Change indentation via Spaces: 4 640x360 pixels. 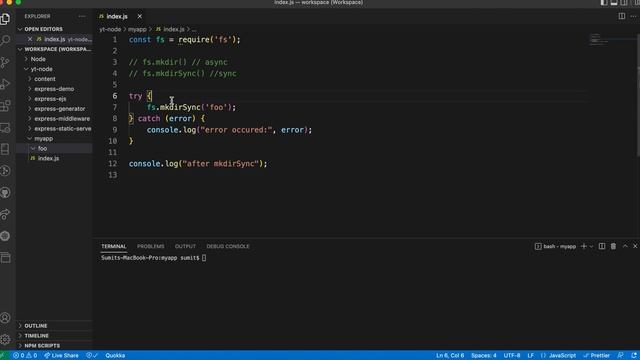coord(484,356)
